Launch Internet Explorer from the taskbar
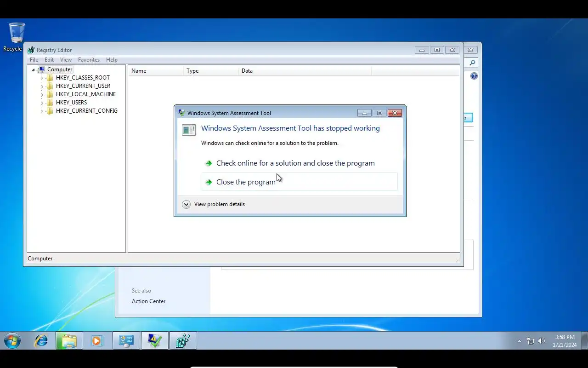 click(41, 341)
